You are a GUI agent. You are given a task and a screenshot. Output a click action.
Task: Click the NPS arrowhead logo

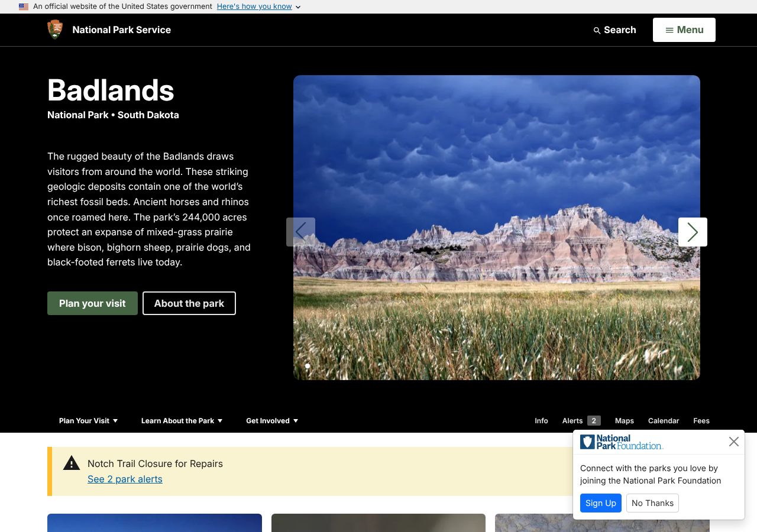tap(55, 30)
